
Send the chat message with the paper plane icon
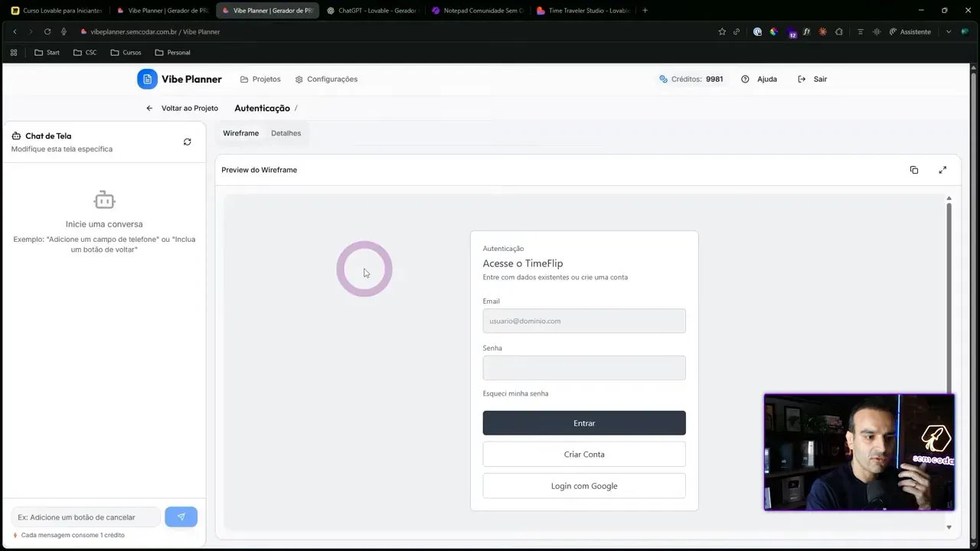point(181,517)
